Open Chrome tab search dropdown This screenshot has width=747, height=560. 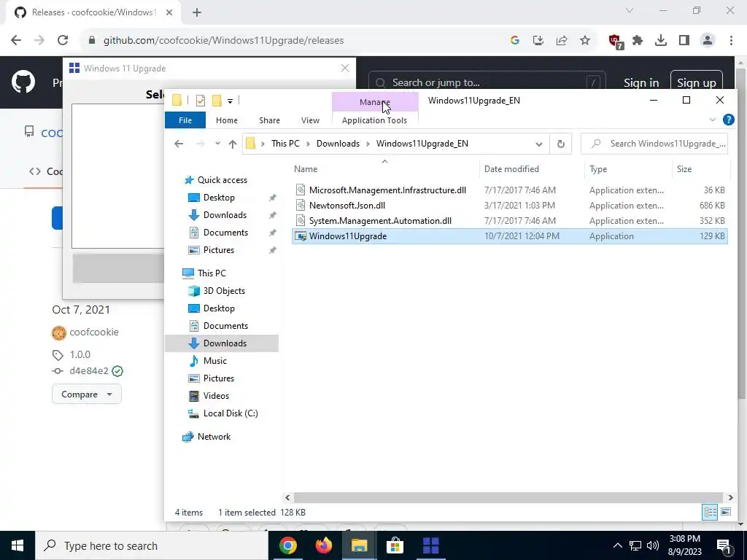pyautogui.click(x=630, y=10)
